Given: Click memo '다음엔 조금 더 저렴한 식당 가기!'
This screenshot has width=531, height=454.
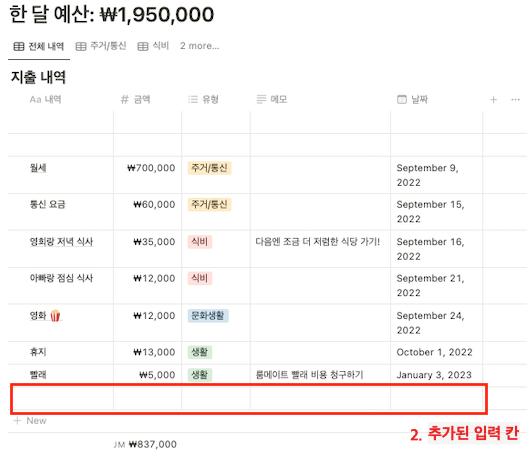Looking at the screenshot, I should pyautogui.click(x=318, y=242).
